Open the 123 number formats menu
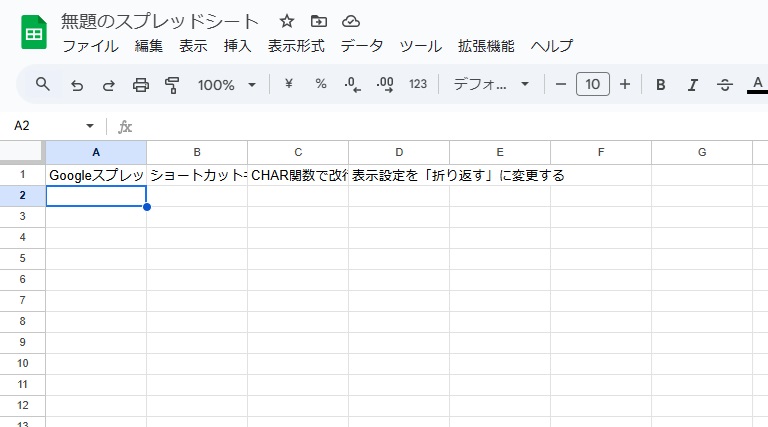 tap(418, 84)
